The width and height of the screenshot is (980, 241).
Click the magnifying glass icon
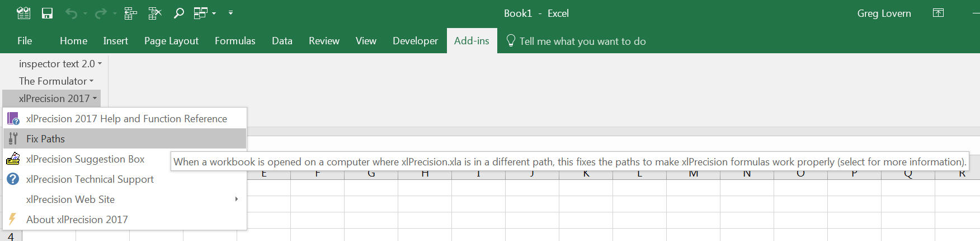[179, 13]
